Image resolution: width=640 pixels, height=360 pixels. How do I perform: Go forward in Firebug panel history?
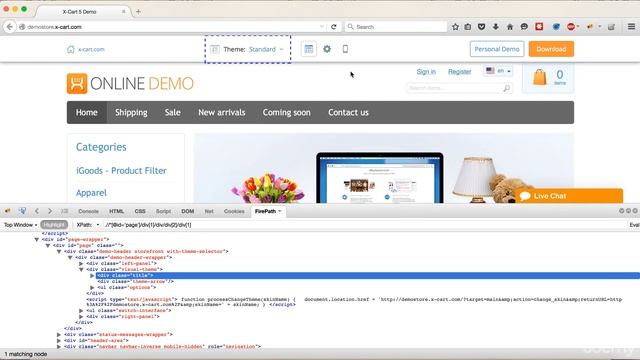point(50,211)
